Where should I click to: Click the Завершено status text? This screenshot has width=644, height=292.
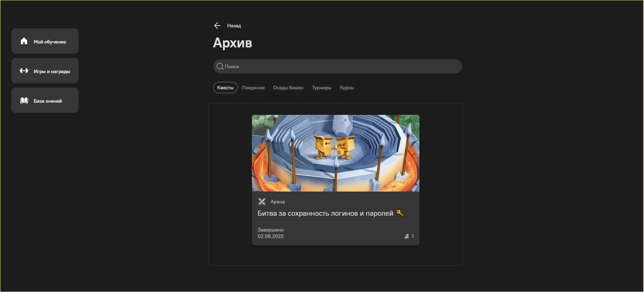(270, 230)
